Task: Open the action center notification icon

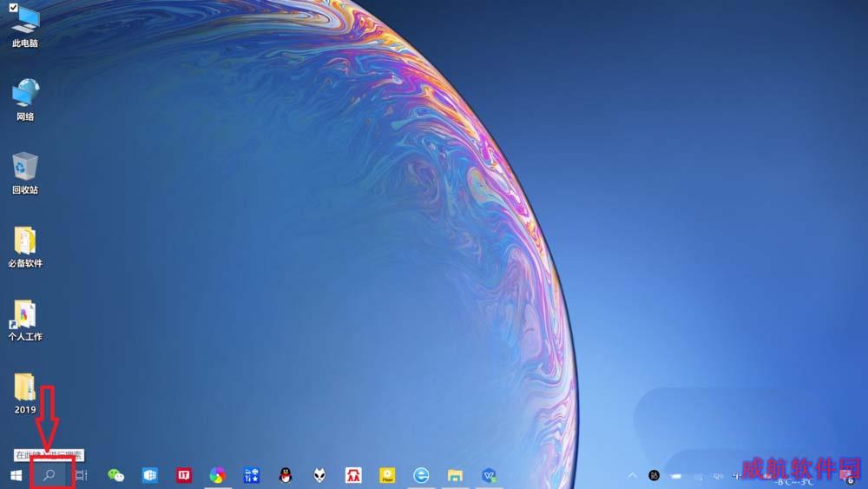Action: (847, 478)
